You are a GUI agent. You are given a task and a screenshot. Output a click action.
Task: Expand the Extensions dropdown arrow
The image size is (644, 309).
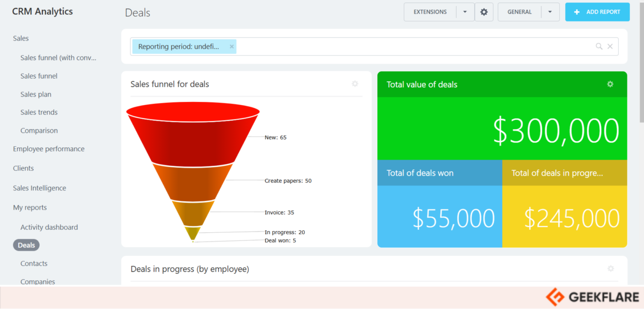[x=465, y=12]
